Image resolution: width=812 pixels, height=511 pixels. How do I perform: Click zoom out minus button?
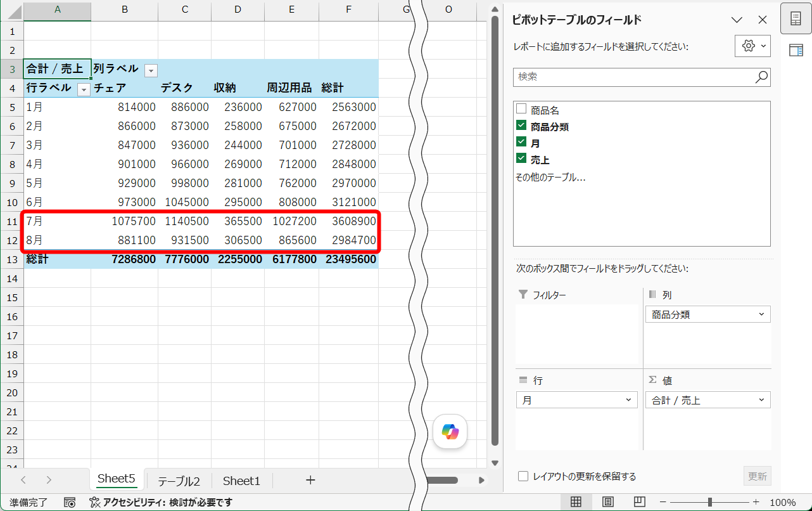click(663, 502)
